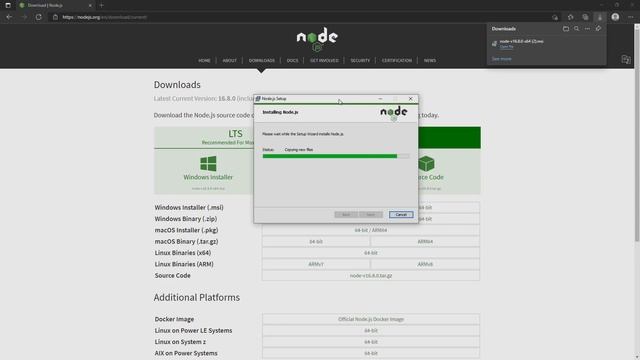Click the Source Code cube icon
This screenshot has width=640, height=360.
(x=426, y=164)
